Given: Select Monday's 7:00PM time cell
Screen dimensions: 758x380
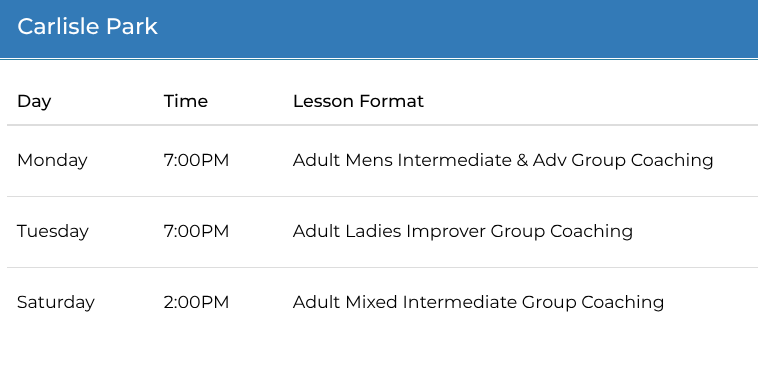Looking at the screenshot, I should click(196, 160).
